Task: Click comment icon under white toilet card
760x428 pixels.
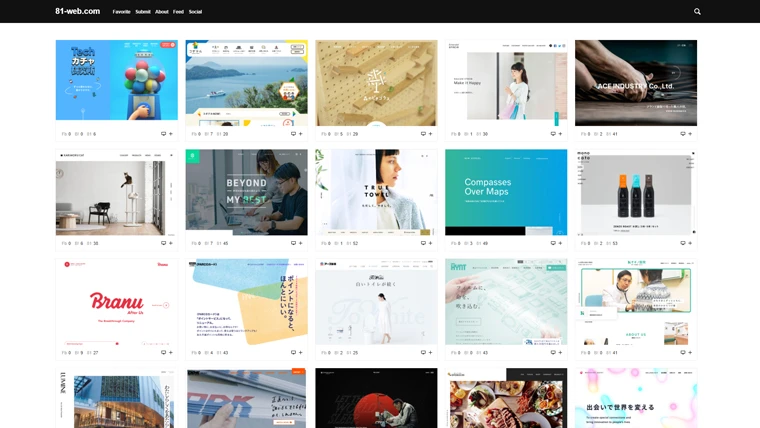Action: pyautogui.click(x=423, y=353)
